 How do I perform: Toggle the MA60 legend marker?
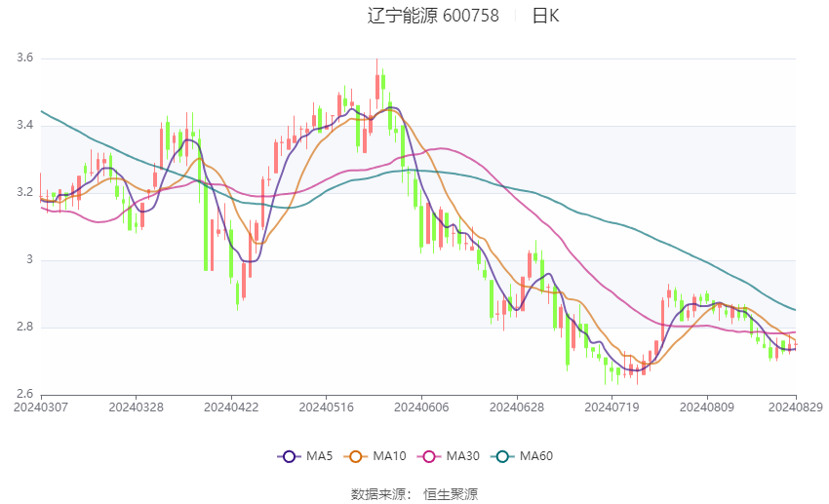coord(502,456)
